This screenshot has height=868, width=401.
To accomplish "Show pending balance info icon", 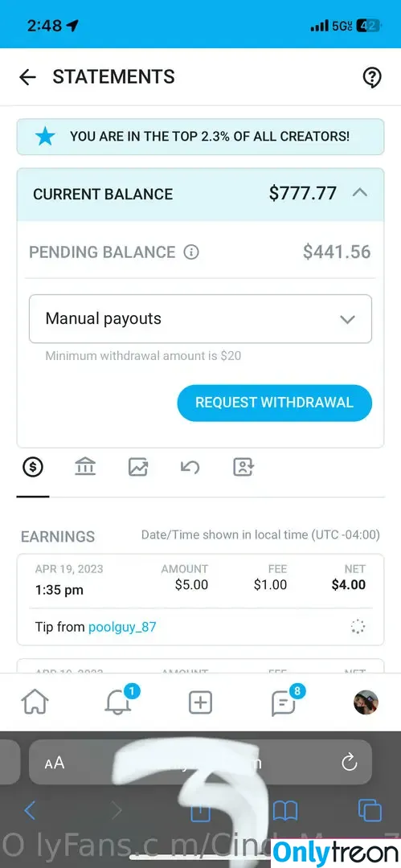I will click(x=191, y=252).
